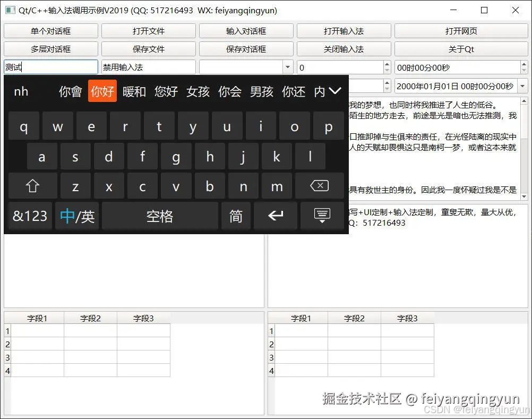The width and height of the screenshot is (532, 419).
Task: Click the 禁用输入法 input field
Action: tap(149, 67)
